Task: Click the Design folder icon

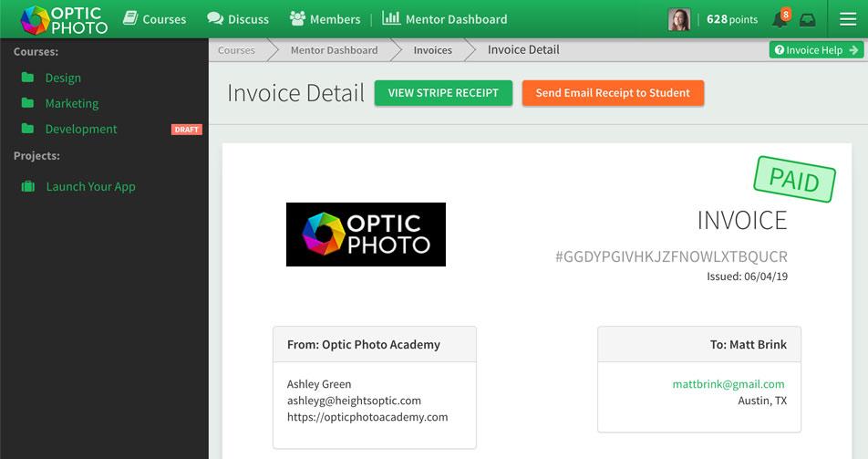Action: click(x=27, y=77)
